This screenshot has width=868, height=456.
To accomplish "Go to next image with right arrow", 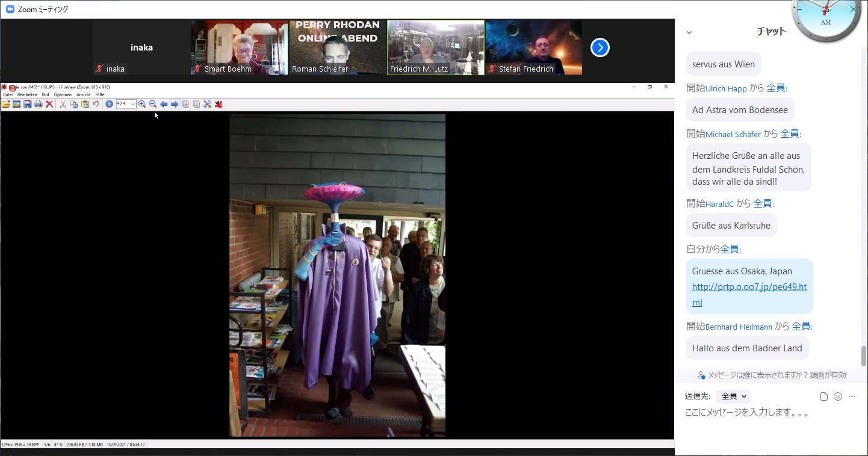I will [x=175, y=104].
